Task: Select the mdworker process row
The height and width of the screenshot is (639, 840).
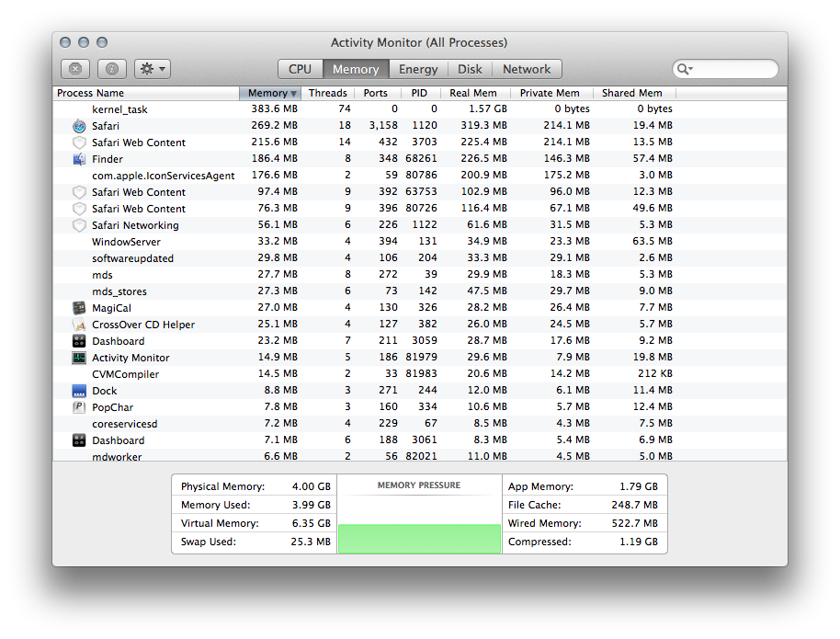Action: (x=420, y=456)
